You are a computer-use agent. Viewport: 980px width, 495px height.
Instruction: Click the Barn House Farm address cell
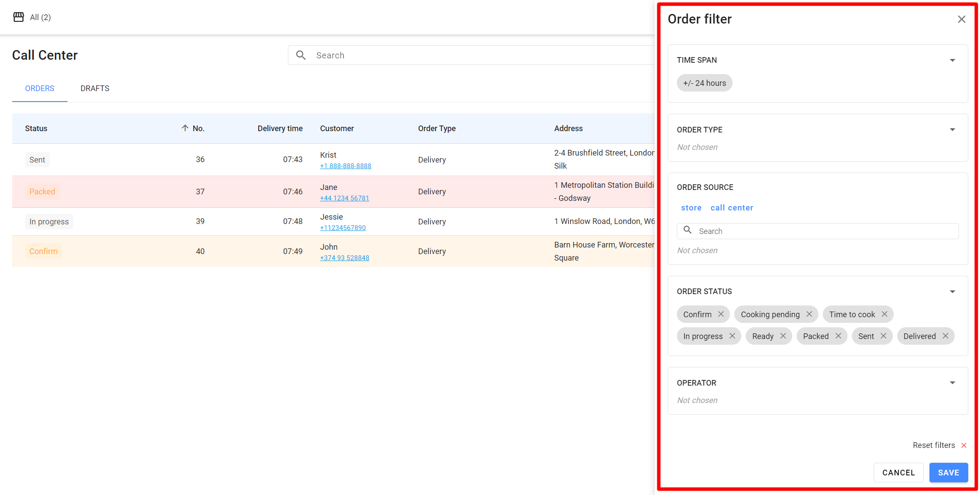pyautogui.click(x=604, y=251)
